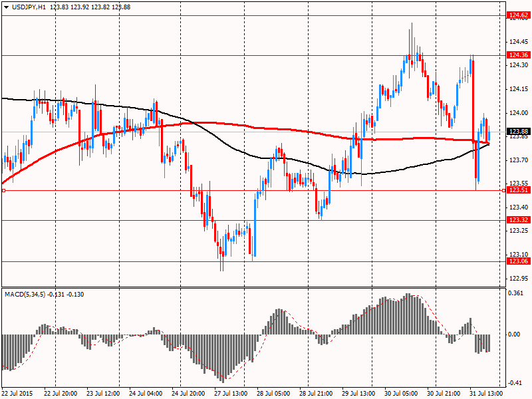Select the current price label 123.88

pyautogui.click(x=519, y=131)
